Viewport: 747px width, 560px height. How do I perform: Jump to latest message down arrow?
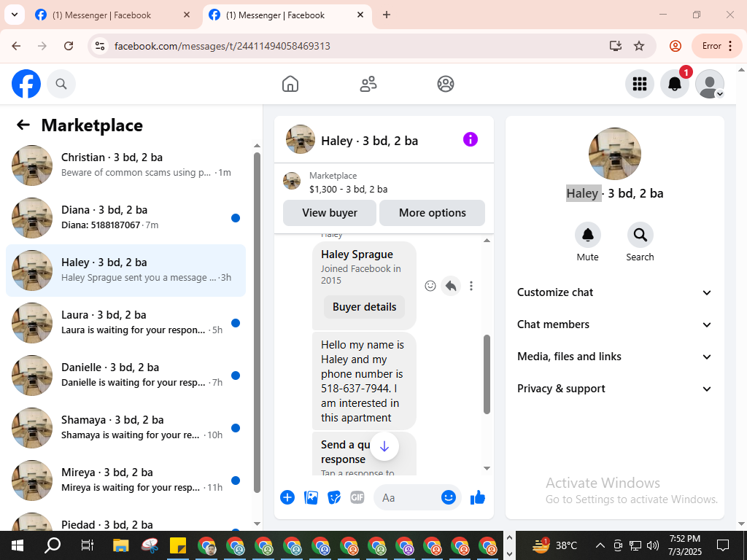pyautogui.click(x=384, y=446)
